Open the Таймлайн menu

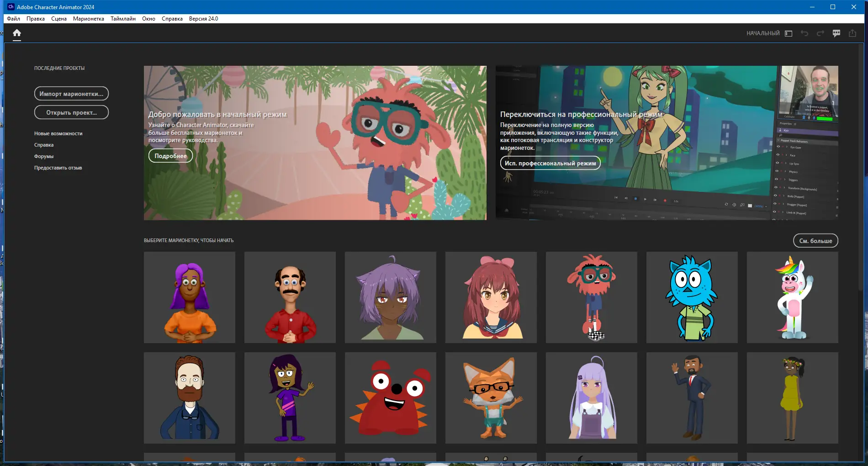[122, 18]
